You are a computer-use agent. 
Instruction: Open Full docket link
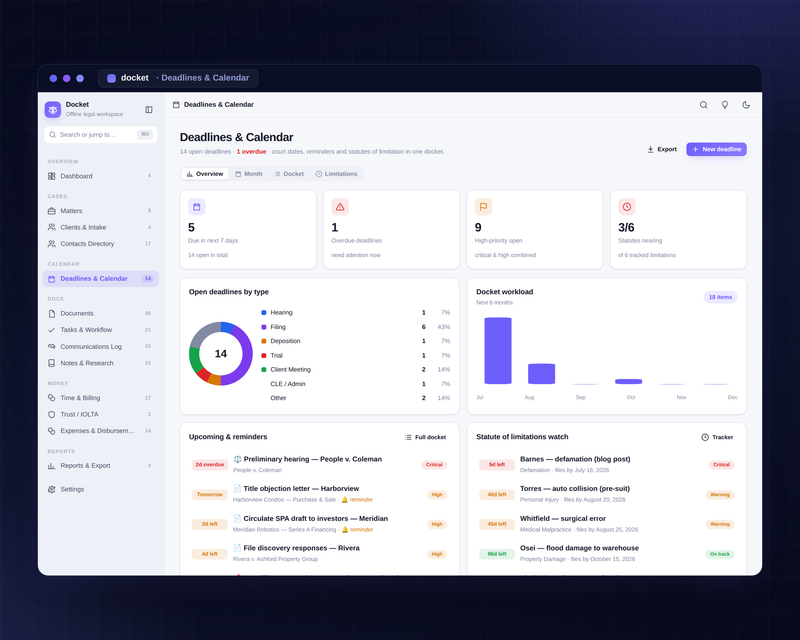click(x=426, y=437)
